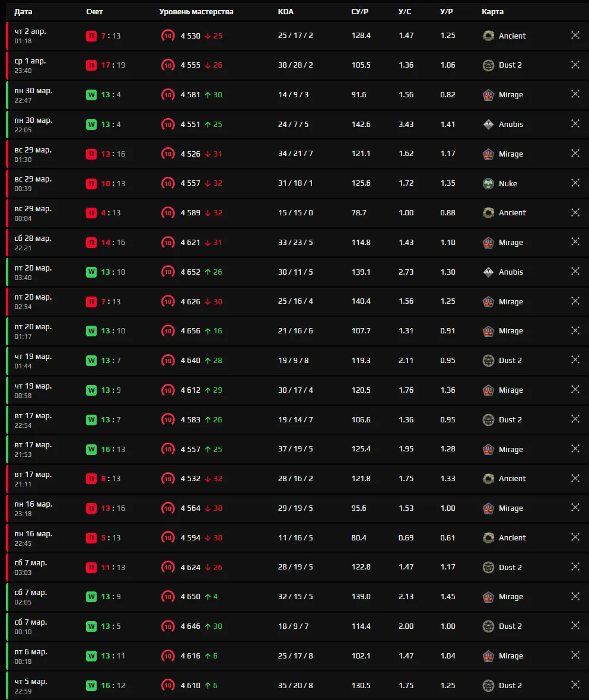
Task: Open match details via crossed swords on the bottom row
Action: coord(575,685)
